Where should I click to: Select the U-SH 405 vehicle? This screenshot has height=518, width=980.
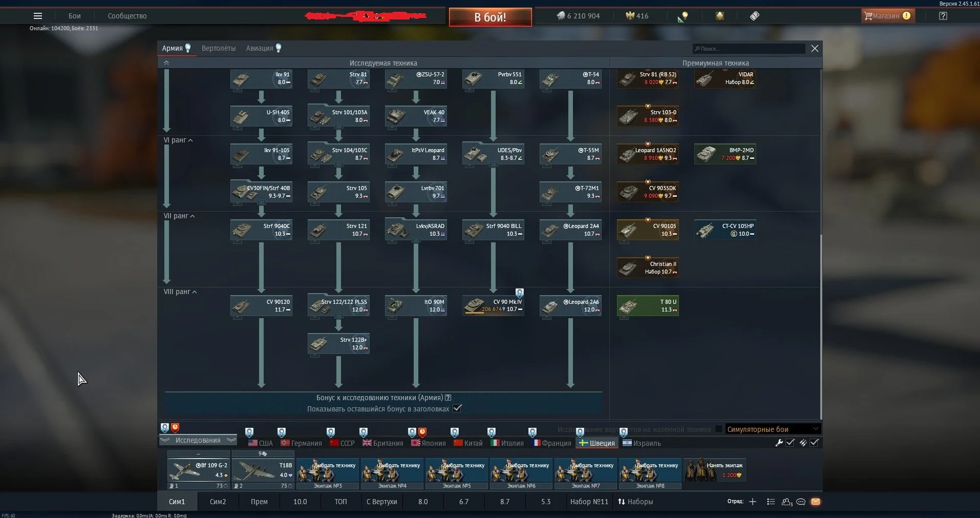(x=261, y=116)
